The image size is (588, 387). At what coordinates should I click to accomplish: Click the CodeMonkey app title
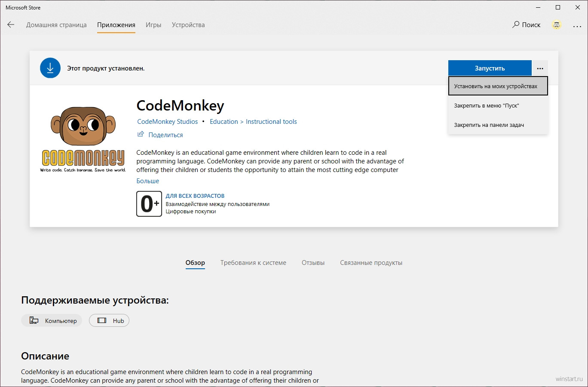click(x=181, y=106)
